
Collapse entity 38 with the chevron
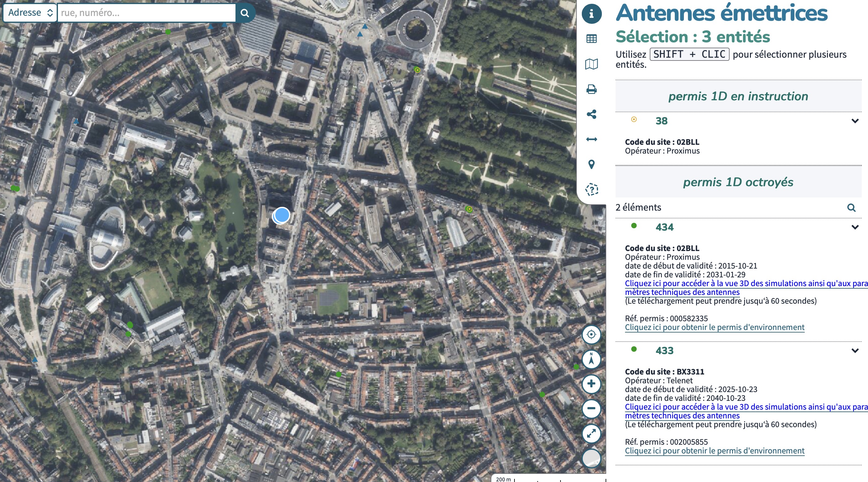[855, 121]
